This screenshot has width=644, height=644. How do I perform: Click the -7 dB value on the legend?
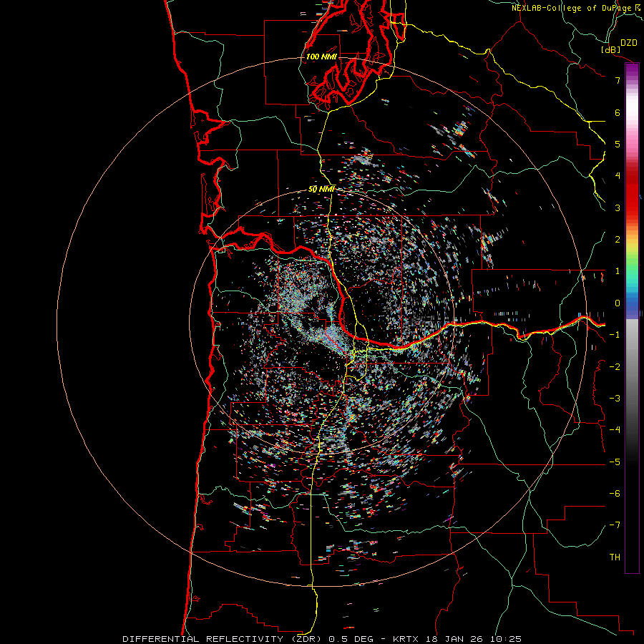(615, 525)
